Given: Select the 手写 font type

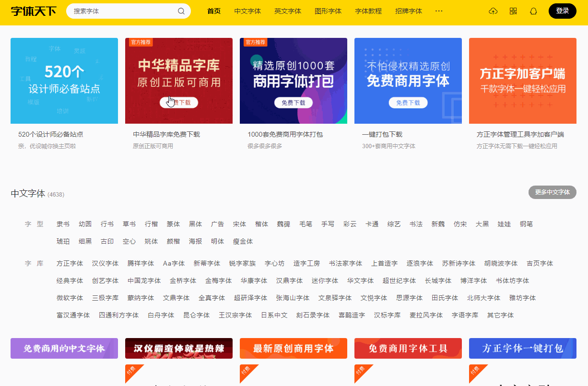Looking at the screenshot, I should pos(328,224).
